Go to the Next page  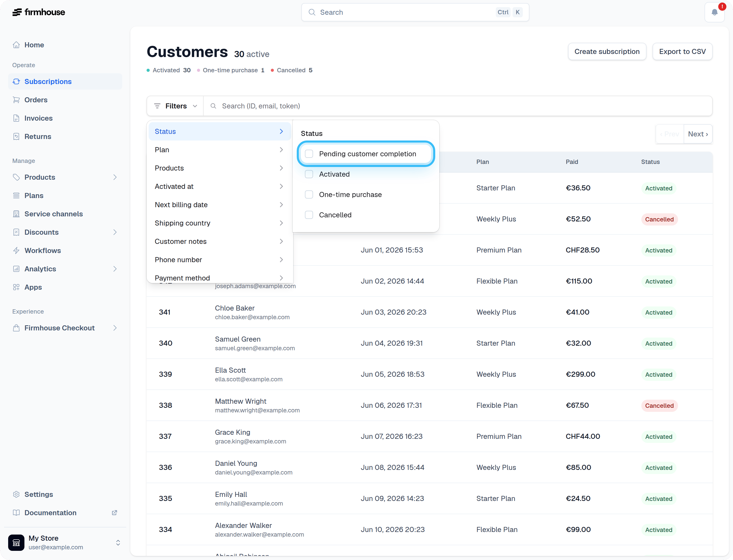[698, 134]
